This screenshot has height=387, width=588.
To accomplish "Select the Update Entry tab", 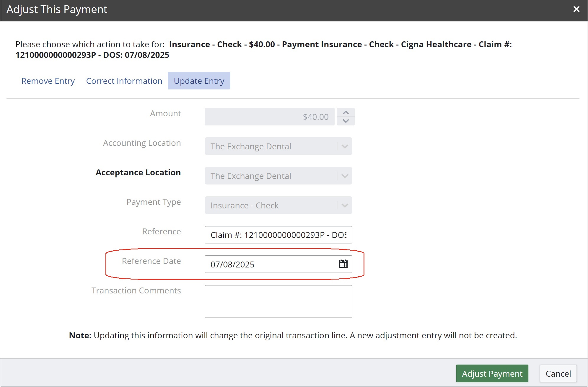I will (x=199, y=81).
